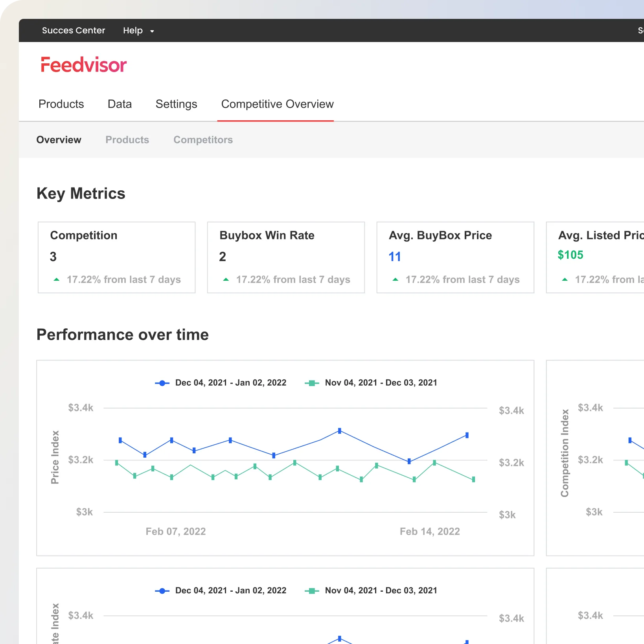The width and height of the screenshot is (644, 644).
Task: Click the blue legend marker in bottom chart
Action: point(162,591)
